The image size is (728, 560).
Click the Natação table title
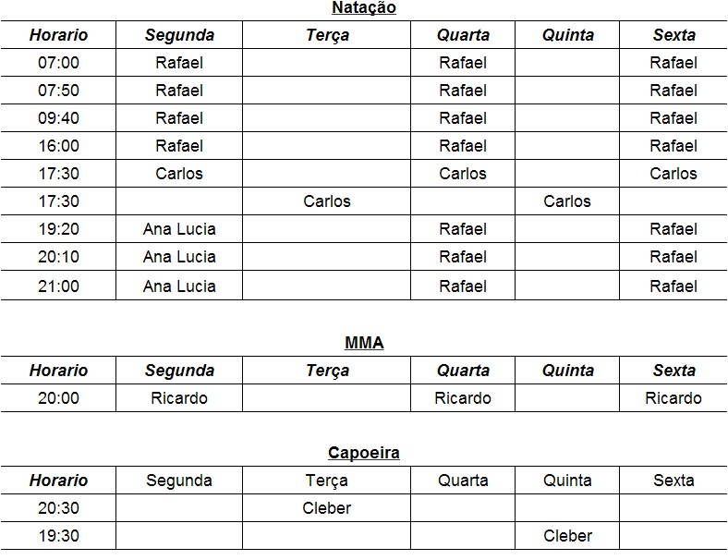[x=364, y=8]
